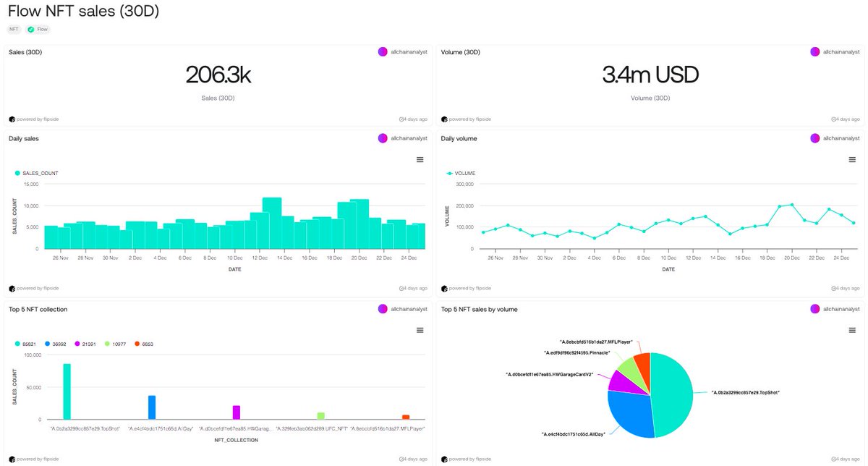The image size is (868, 466).
Task: Open the Daily sales chart hamburger menu
Action: click(420, 160)
